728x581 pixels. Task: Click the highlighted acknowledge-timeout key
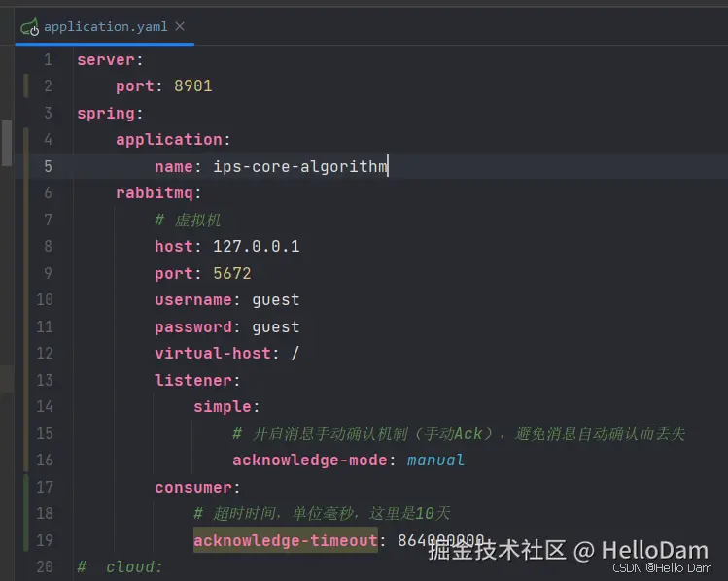[285, 540]
